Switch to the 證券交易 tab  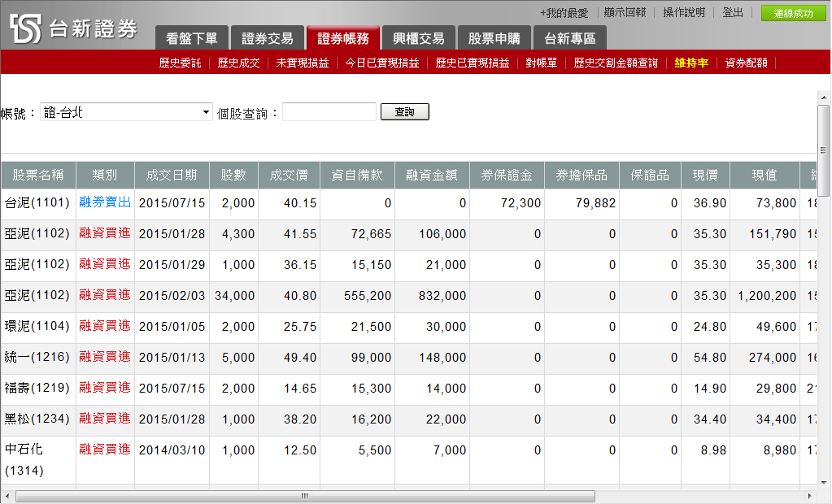click(x=268, y=38)
